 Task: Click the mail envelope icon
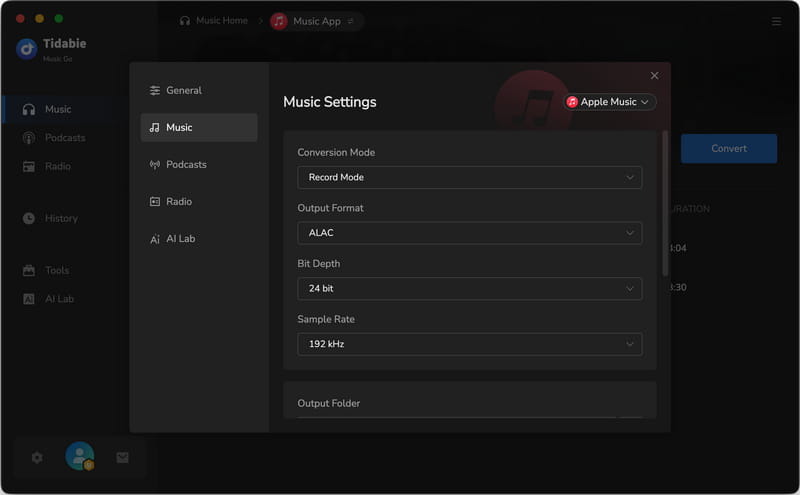click(x=122, y=458)
